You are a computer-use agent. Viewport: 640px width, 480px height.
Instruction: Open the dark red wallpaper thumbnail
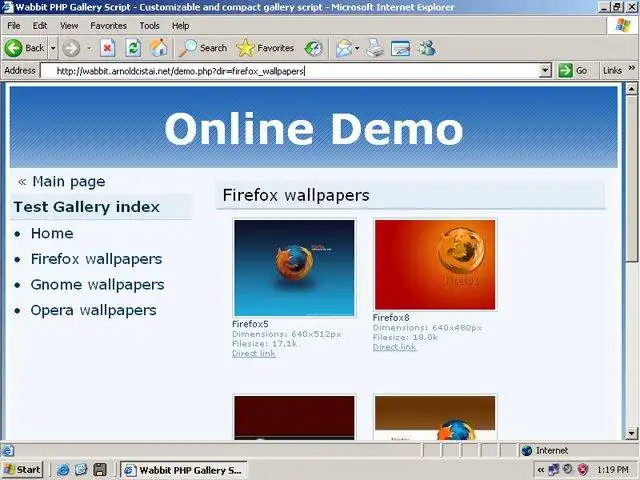pyautogui.click(x=294, y=418)
